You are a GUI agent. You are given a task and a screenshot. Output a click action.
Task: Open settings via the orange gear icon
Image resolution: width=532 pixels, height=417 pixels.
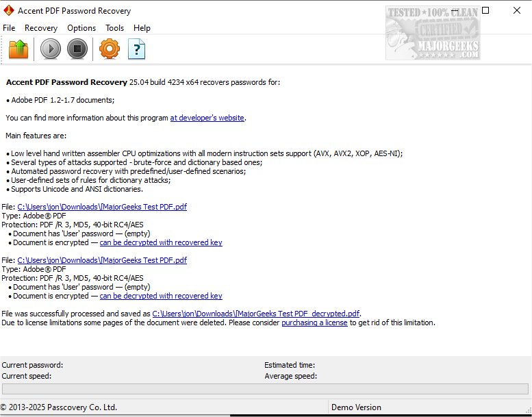110,49
